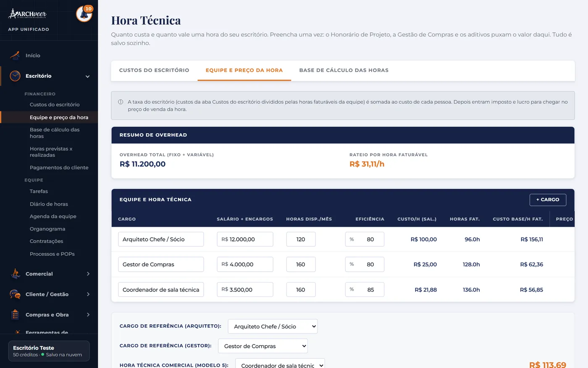Click the Cliente / Gestão chat icon
Viewport: 588px width, 368px height.
[15, 294]
